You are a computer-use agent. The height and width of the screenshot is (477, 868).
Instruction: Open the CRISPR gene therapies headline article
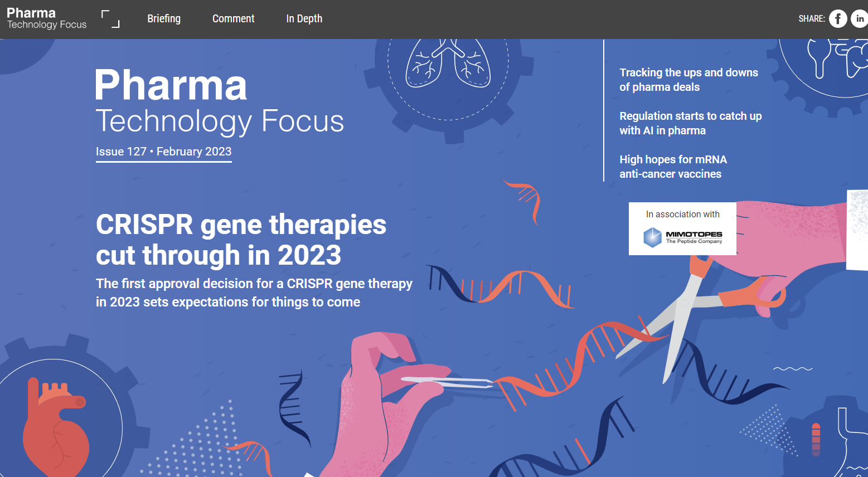pos(241,240)
